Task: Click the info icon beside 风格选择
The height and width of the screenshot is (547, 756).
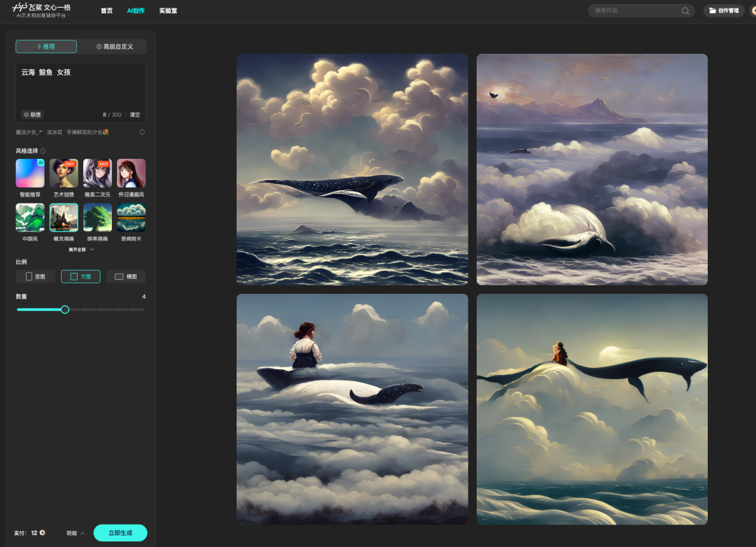Action: [43, 151]
